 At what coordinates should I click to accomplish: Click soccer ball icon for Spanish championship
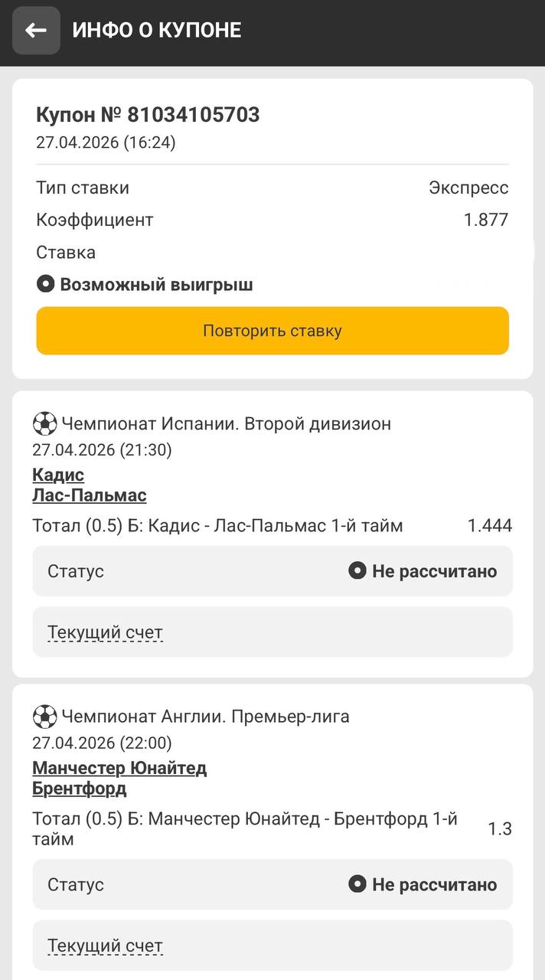(x=44, y=423)
